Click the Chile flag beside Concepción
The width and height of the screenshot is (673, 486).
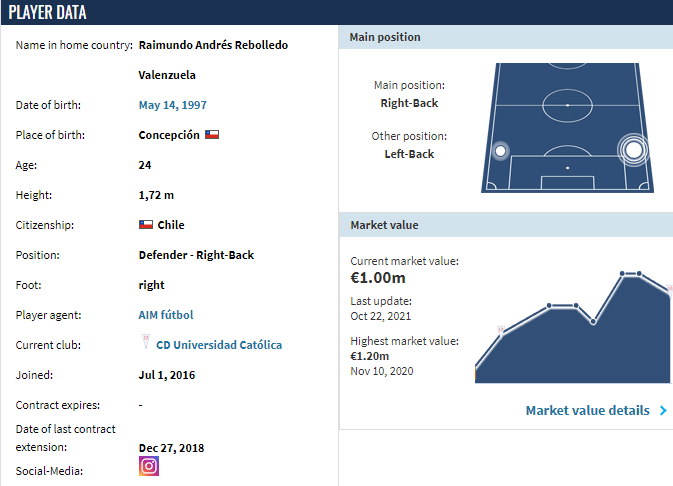pos(212,135)
